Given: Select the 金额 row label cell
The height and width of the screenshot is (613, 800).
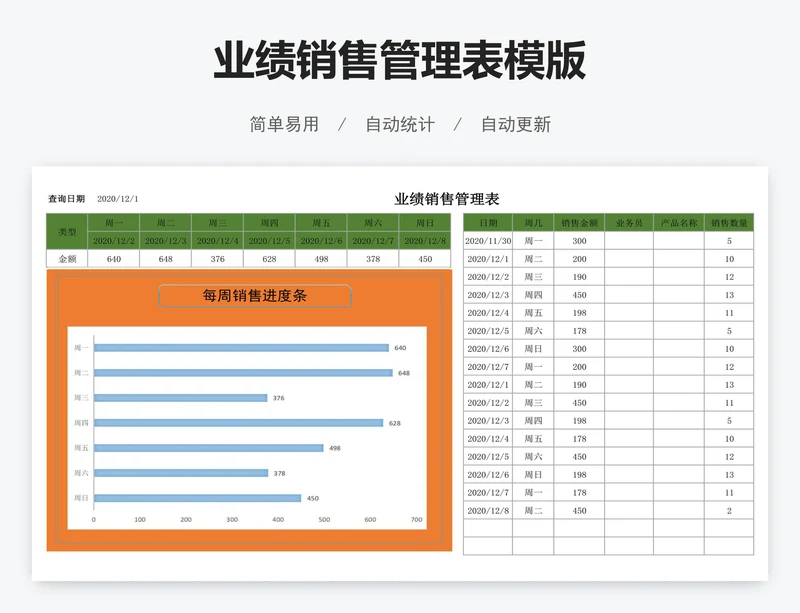Looking at the screenshot, I should point(67,259).
